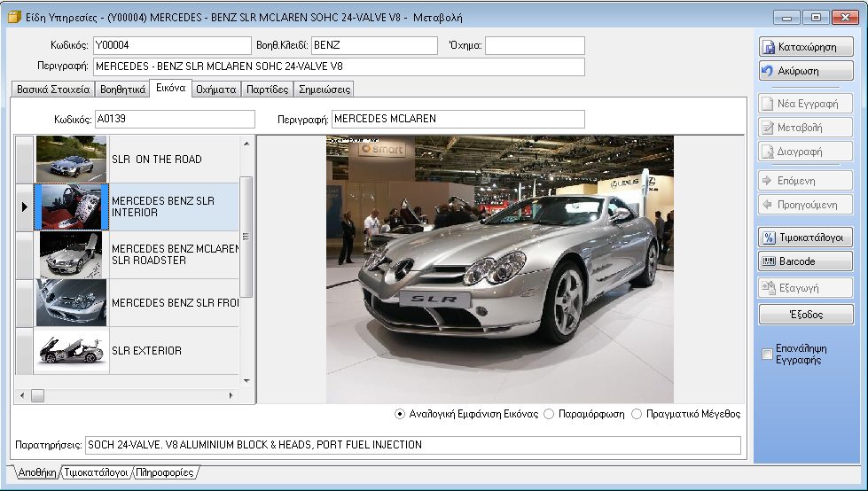Select Πραγματικό Μέγεθος radio option
This screenshot has height=491, width=868.
click(637, 414)
